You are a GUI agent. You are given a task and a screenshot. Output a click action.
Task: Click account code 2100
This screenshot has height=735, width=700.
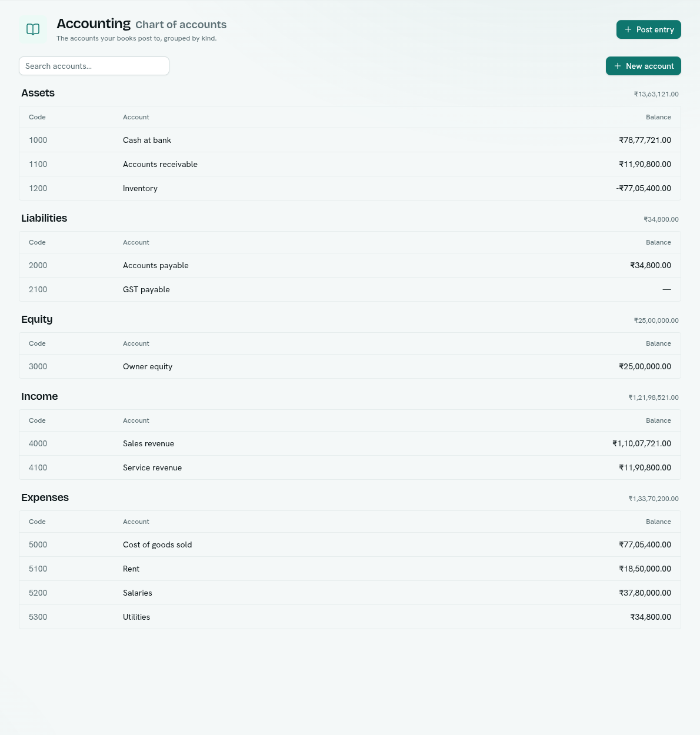38,289
